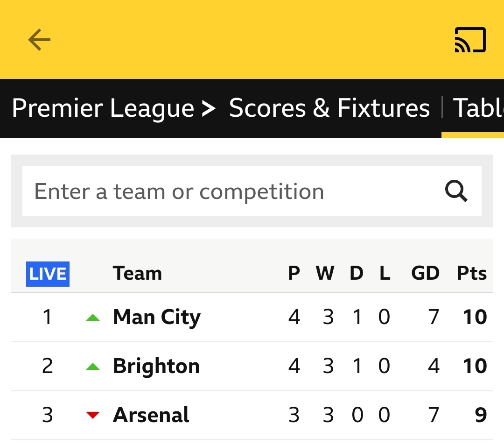Open the Arsenal team link
The image size is (504, 445).
(151, 415)
